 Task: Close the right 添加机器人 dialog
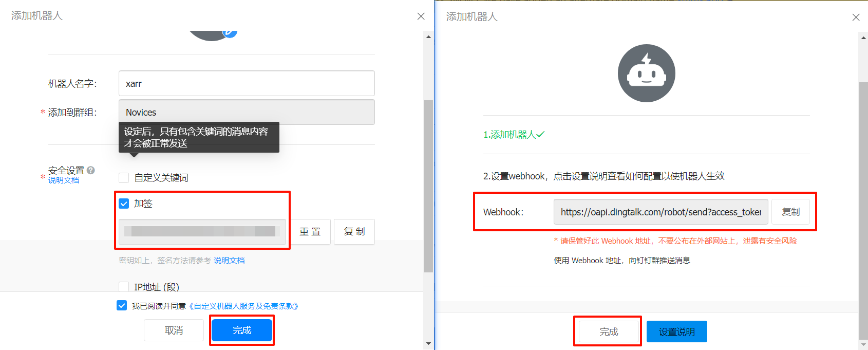(856, 17)
